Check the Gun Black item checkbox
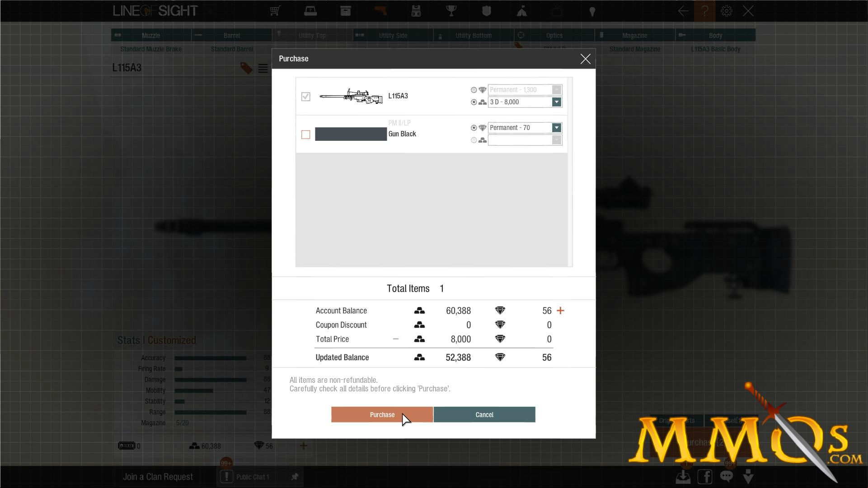 (306, 135)
